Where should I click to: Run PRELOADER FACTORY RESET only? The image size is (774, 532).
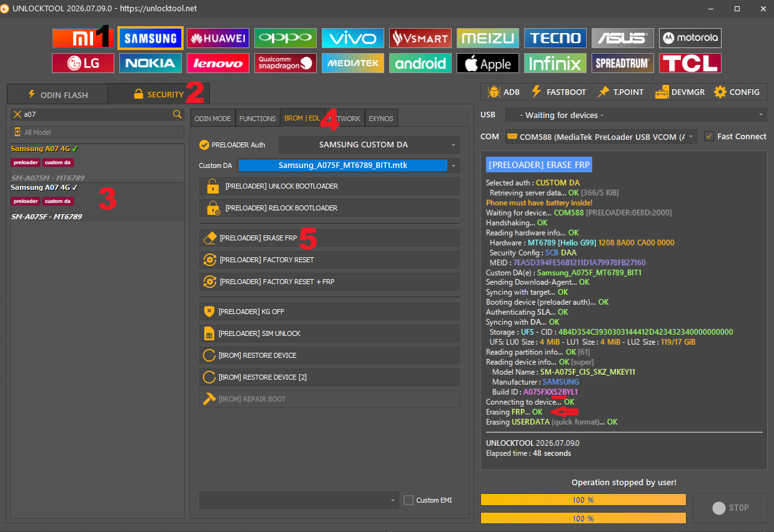click(x=329, y=260)
